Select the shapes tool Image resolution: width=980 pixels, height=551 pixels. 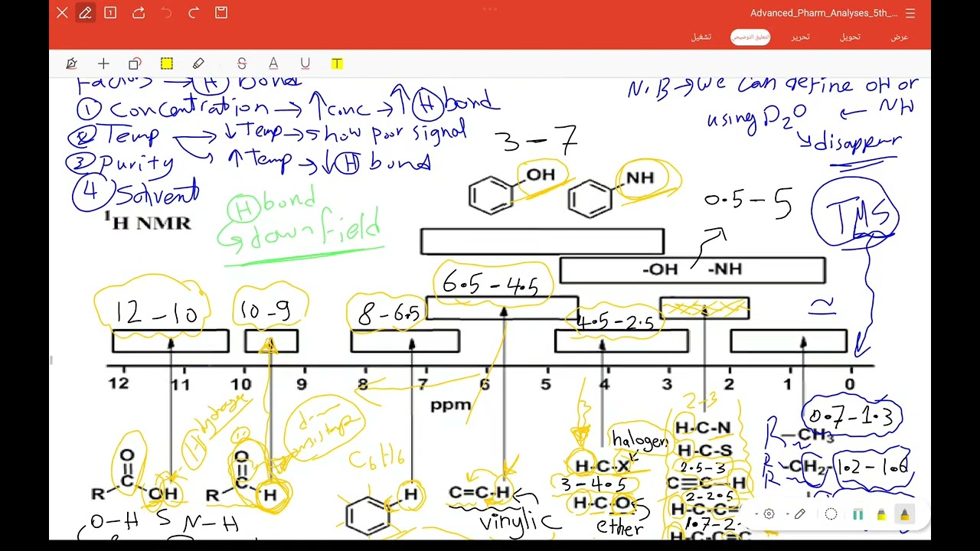click(135, 64)
